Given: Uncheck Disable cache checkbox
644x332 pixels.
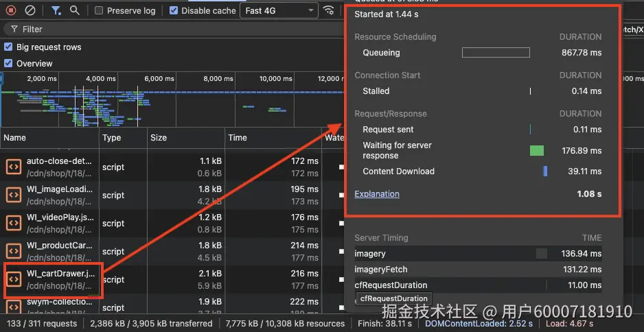Looking at the screenshot, I should click(x=174, y=11).
